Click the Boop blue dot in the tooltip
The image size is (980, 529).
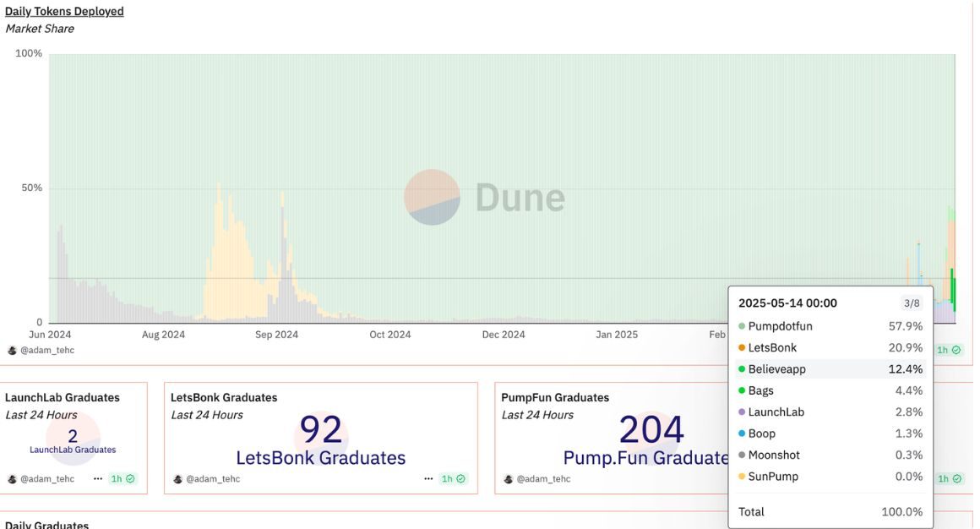[x=742, y=434]
